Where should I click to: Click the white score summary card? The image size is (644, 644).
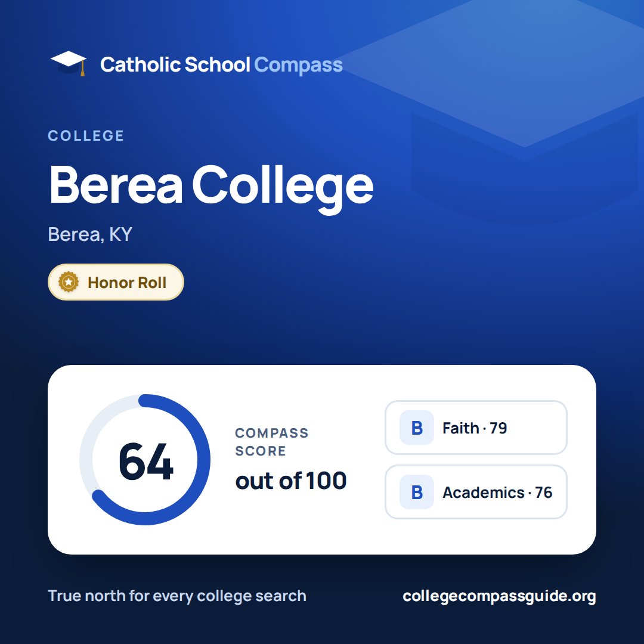(x=322, y=460)
